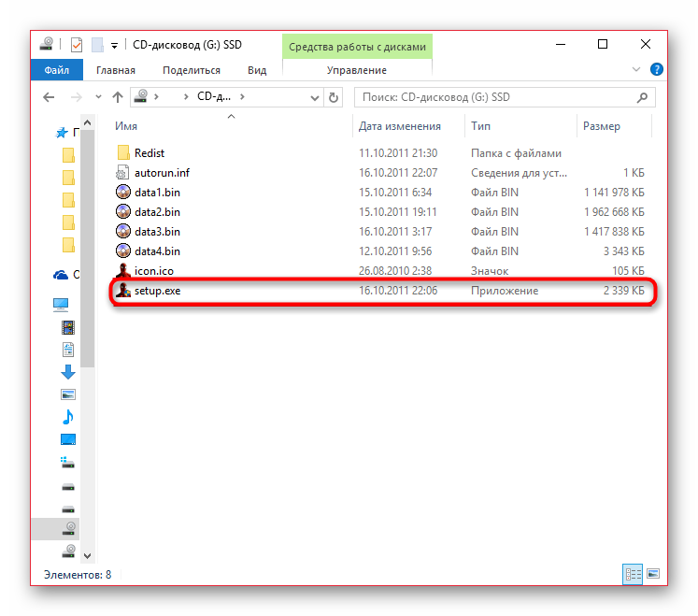The width and height of the screenshot is (698, 616).
Task: Click the navigation pane scroll up arrow
Action: coord(87,122)
